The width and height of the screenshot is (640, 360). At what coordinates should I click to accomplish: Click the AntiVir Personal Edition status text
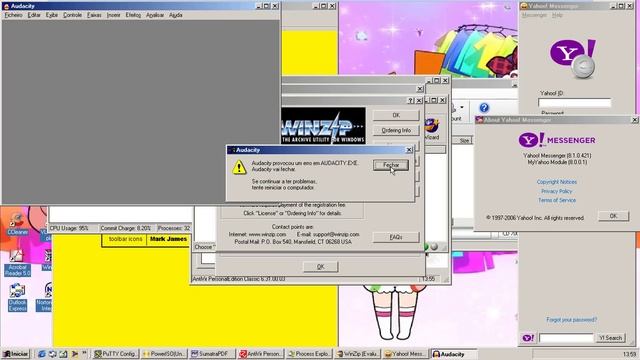pos(239,279)
